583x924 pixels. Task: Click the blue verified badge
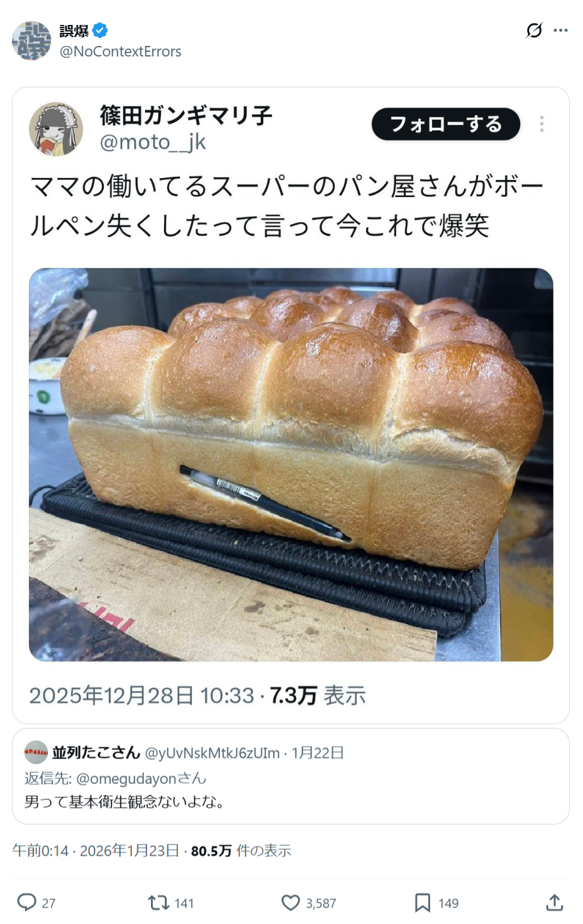100,30
